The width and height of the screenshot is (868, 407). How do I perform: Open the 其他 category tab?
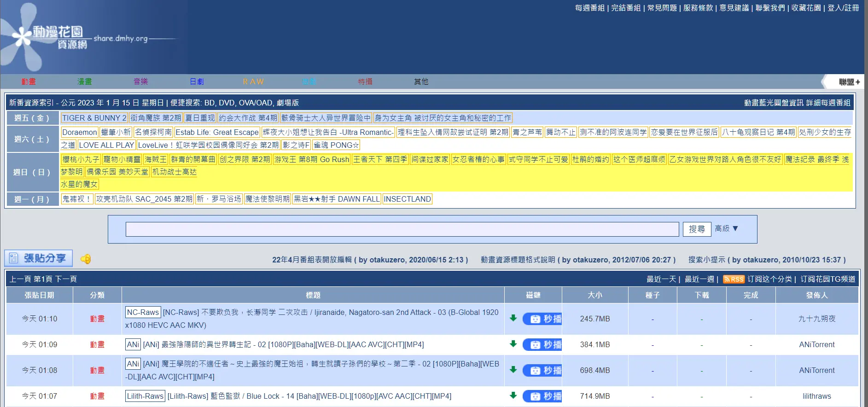421,81
